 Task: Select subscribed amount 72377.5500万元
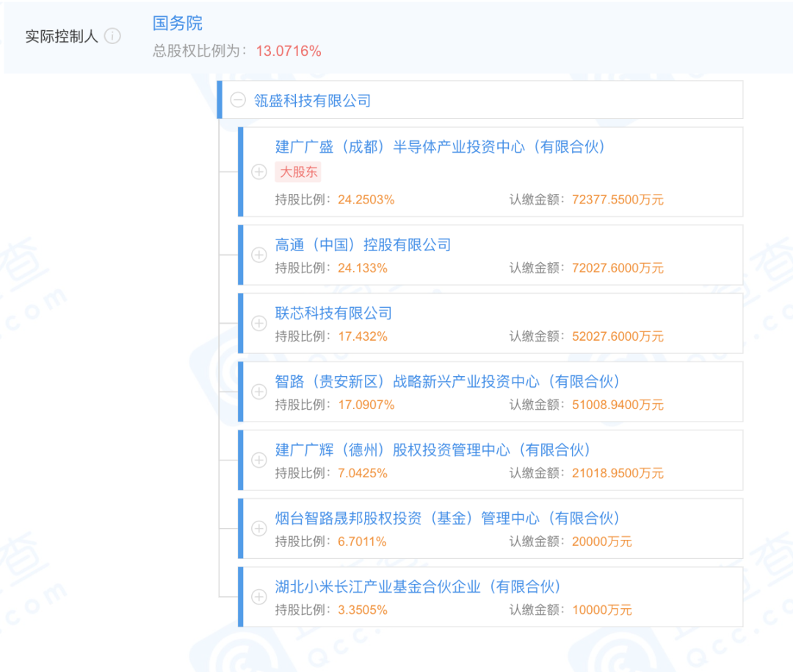pyautogui.click(x=618, y=199)
